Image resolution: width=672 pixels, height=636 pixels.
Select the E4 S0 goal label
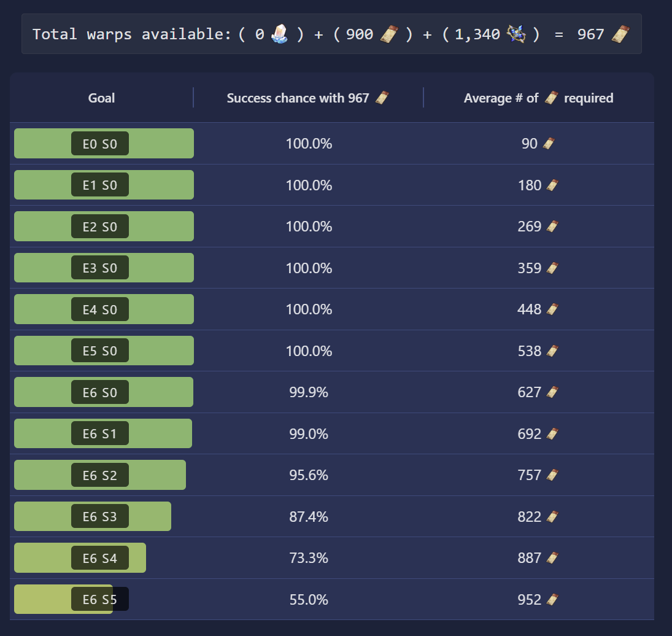point(100,309)
